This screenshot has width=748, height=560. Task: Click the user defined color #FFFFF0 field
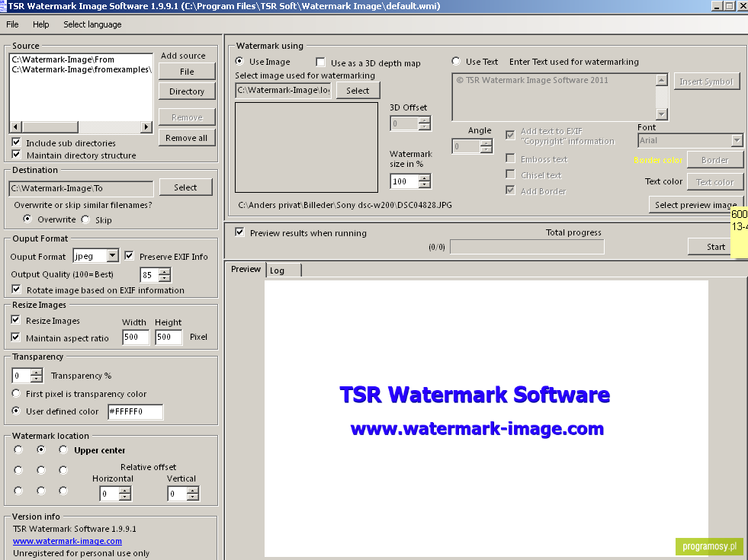coord(136,411)
